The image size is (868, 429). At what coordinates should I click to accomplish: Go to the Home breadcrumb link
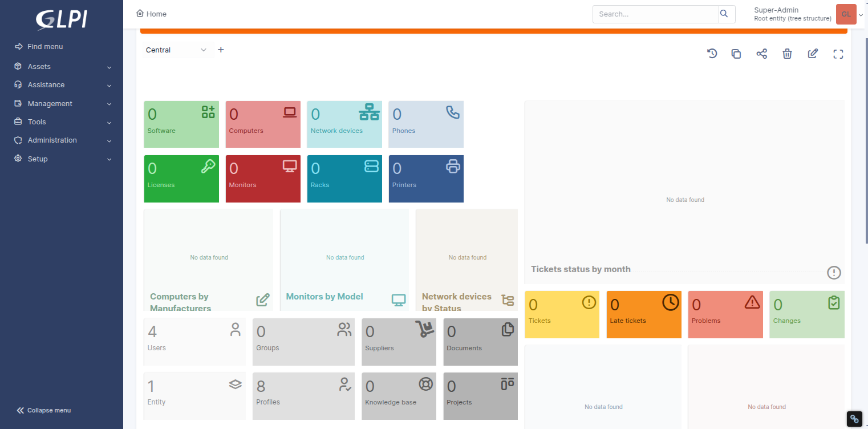152,14
